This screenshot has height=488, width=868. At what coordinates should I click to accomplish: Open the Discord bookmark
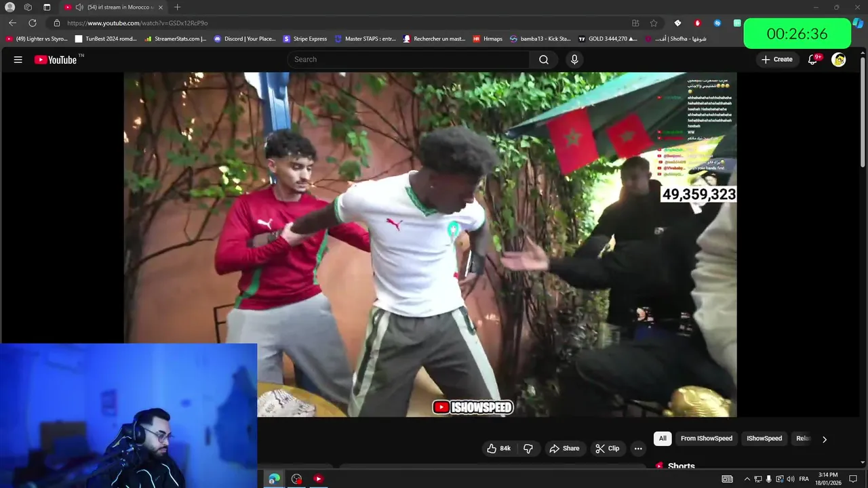point(245,39)
